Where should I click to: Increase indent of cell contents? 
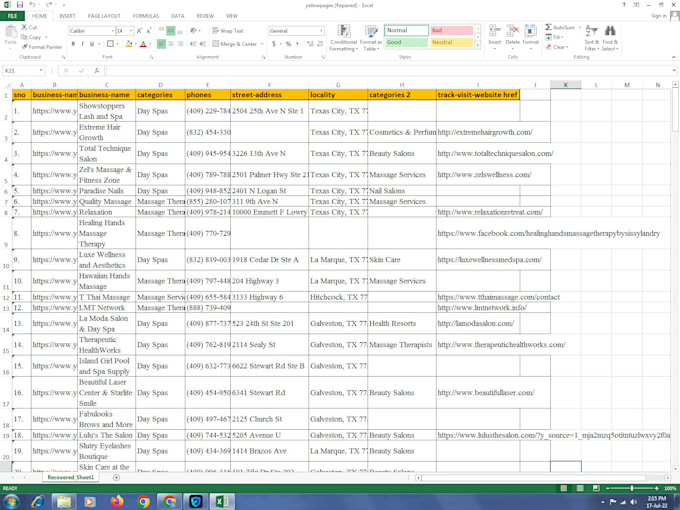[203, 44]
